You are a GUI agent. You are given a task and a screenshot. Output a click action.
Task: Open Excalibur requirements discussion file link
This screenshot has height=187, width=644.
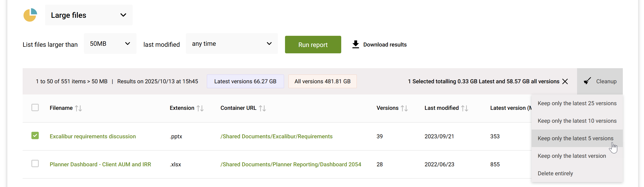(92, 137)
